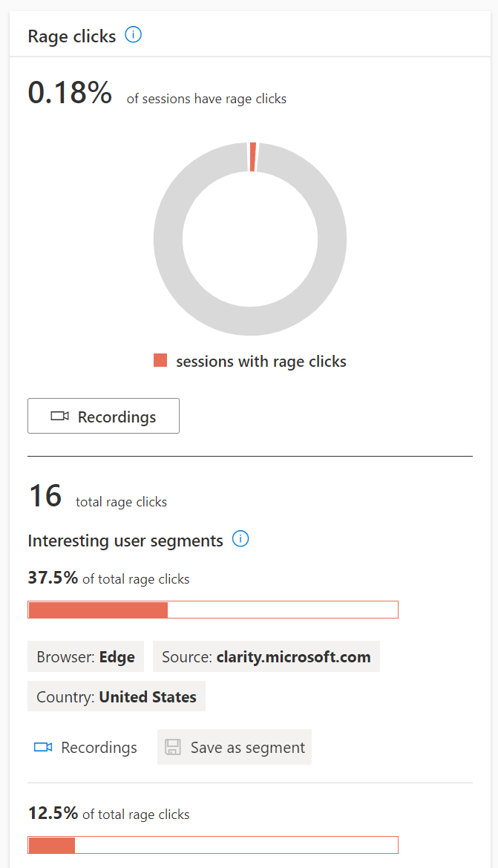Click the 37.5% rage clicks progress bar
498x868 pixels.
pos(213,610)
